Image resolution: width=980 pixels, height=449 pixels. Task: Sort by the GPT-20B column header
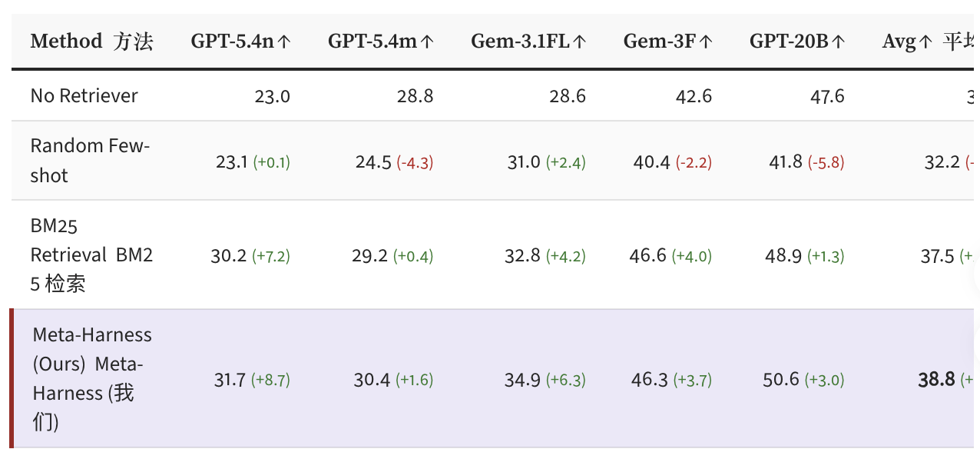(797, 42)
